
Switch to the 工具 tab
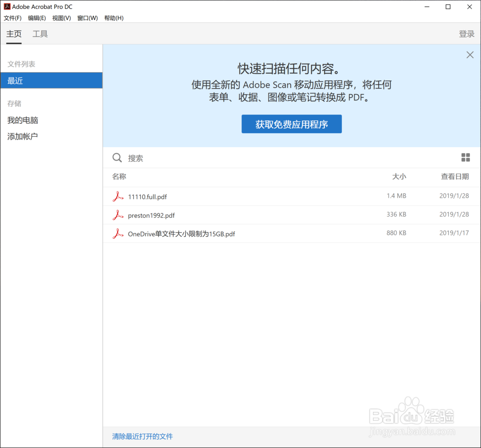pos(40,34)
